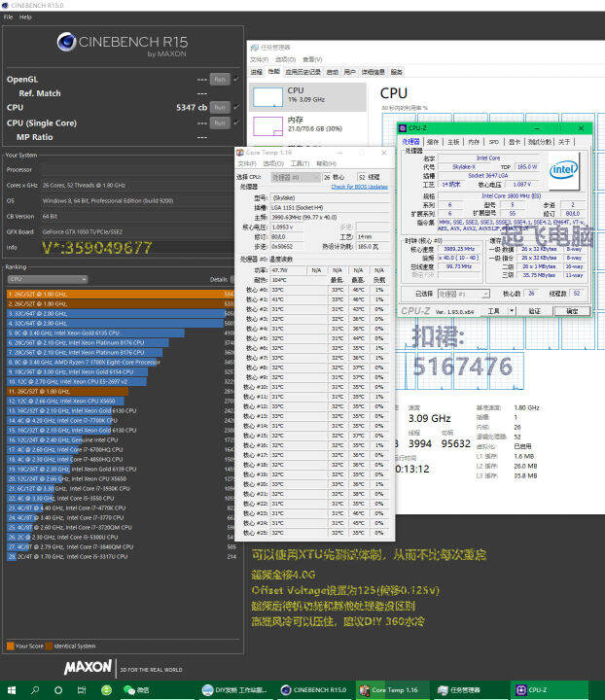Click the Cortana circle icon
This screenshot has width=605, height=700.
click(x=58, y=689)
